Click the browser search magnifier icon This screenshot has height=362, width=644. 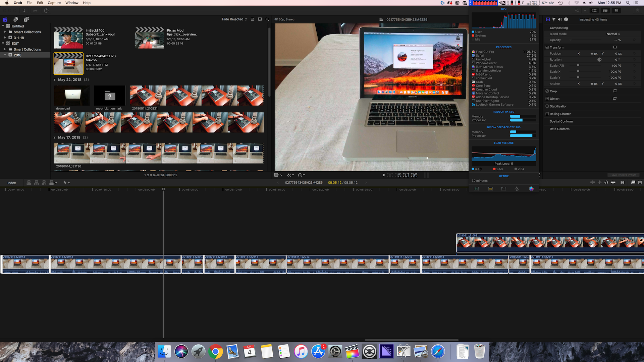point(267,19)
